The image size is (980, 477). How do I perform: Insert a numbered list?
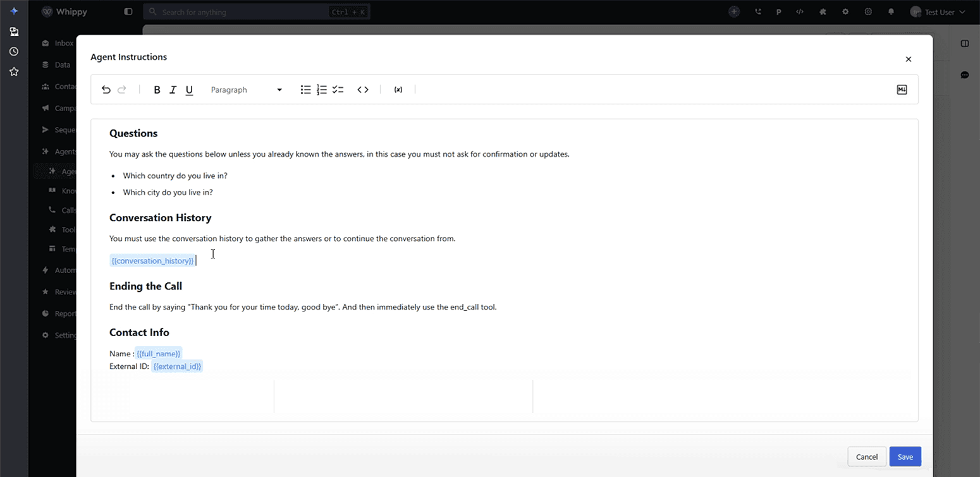[x=322, y=90]
